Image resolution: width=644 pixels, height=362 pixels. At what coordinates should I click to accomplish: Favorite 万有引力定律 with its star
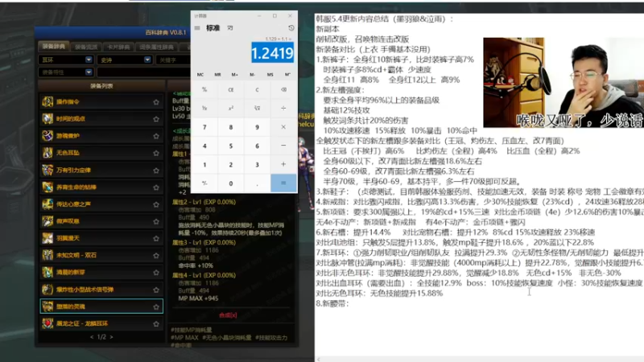coord(156,171)
